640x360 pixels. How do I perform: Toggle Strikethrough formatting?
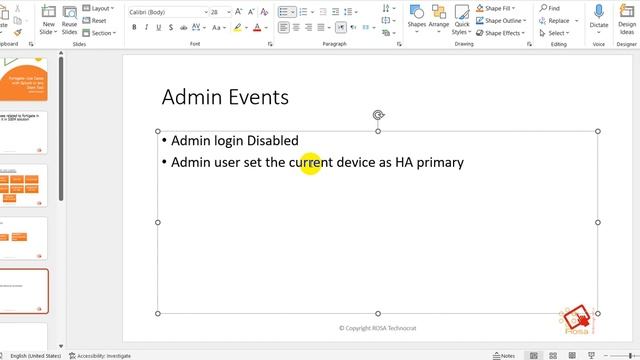click(183, 27)
